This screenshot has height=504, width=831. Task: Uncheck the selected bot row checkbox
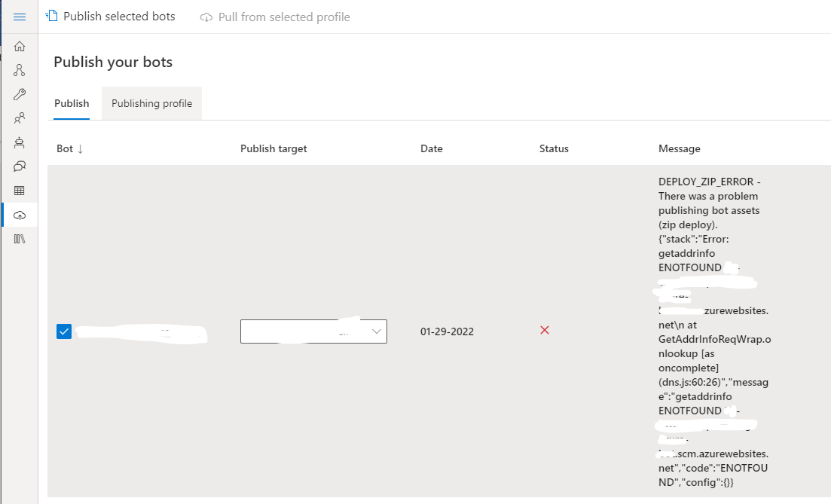63,330
